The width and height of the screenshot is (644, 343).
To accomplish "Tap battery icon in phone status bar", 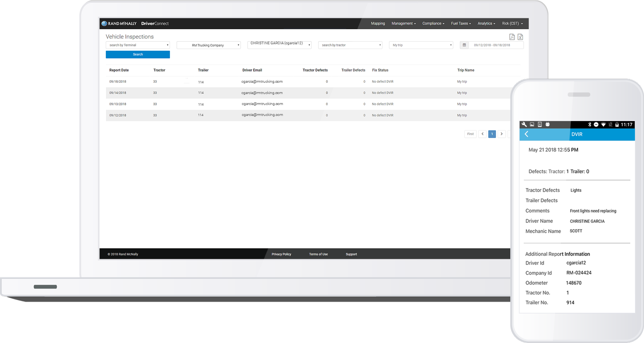I will [617, 124].
